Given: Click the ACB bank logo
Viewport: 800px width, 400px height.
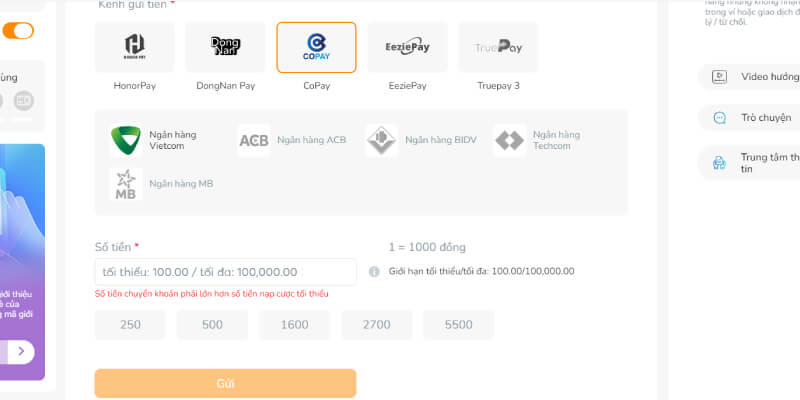Looking at the screenshot, I should pos(254,140).
